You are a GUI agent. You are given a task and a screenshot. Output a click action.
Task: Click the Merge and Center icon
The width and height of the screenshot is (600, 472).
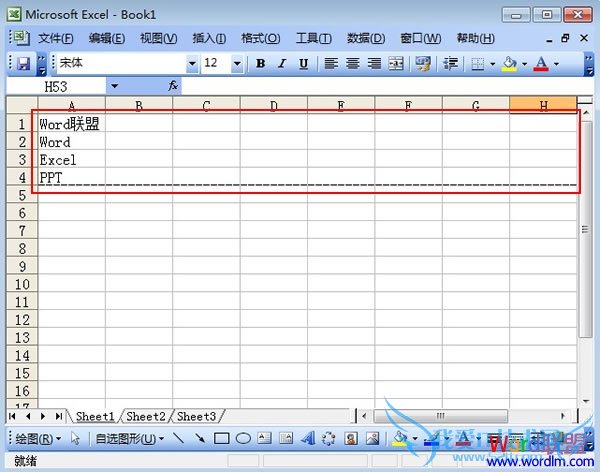pyautogui.click(x=395, y=63)
